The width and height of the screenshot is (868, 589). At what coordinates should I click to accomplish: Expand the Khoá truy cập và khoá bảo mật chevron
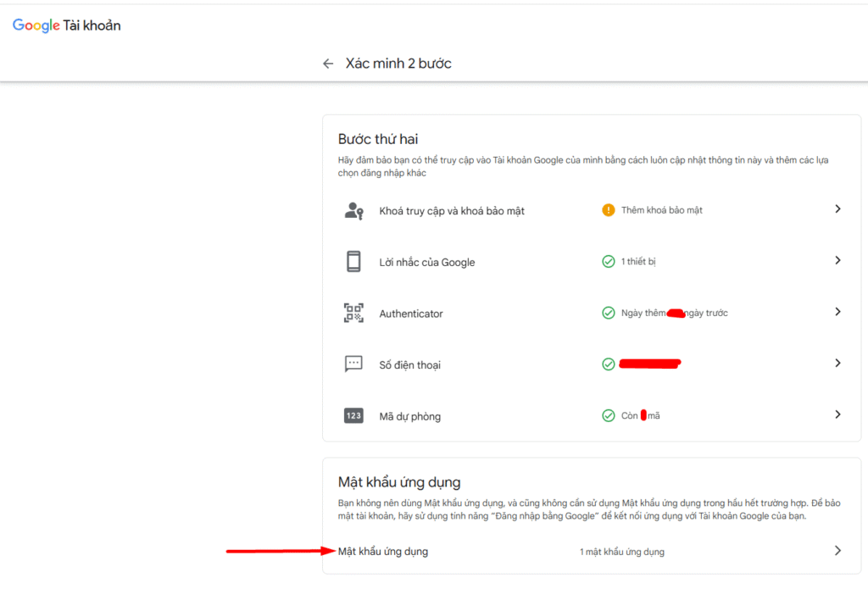[837, 209]
